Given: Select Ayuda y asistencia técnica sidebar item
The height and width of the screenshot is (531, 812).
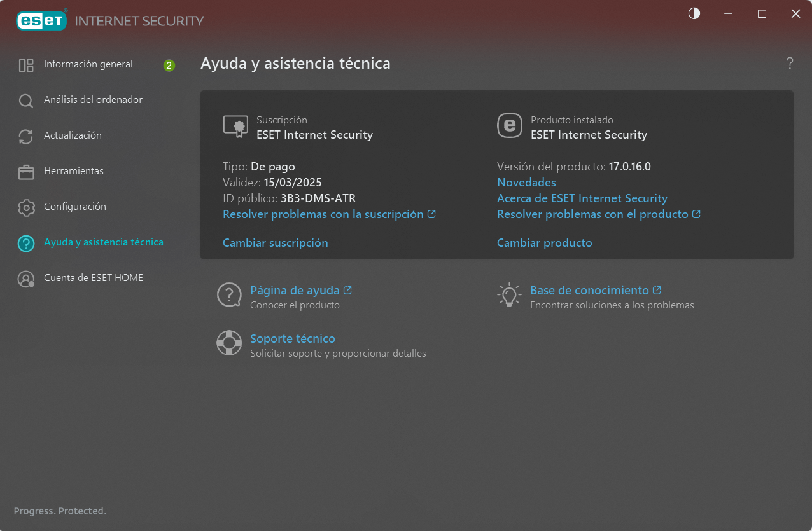Looking at the screenshot, I should tap(104, 242).
